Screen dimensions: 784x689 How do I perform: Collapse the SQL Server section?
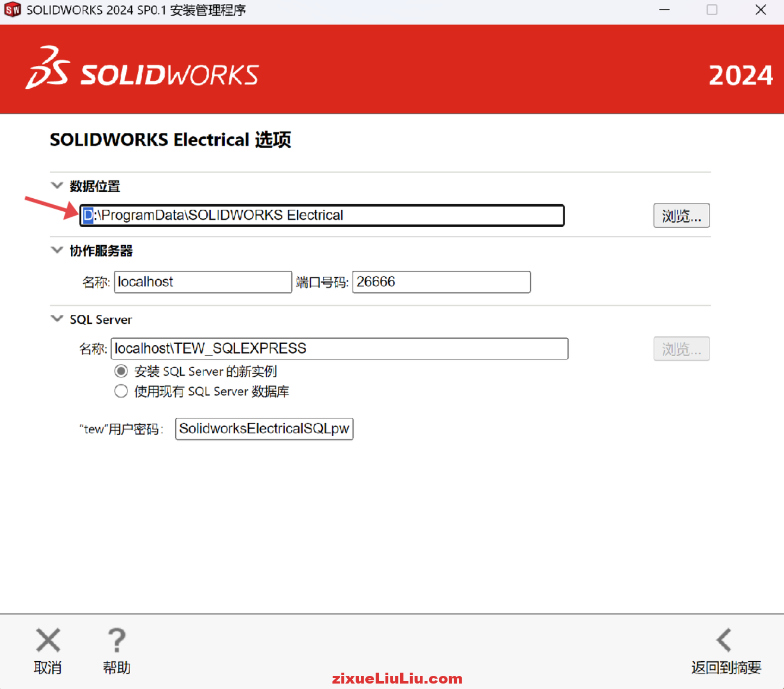[x=57, y=319]
